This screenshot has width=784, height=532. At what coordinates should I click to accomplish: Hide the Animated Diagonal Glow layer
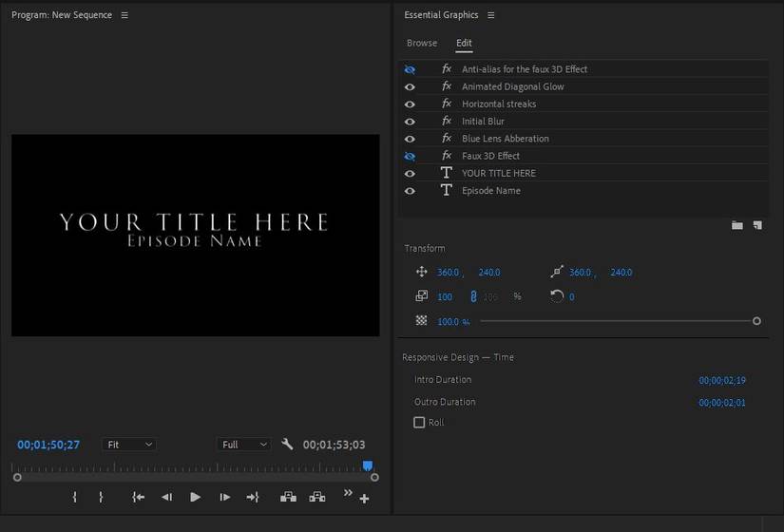pos(410,87)
